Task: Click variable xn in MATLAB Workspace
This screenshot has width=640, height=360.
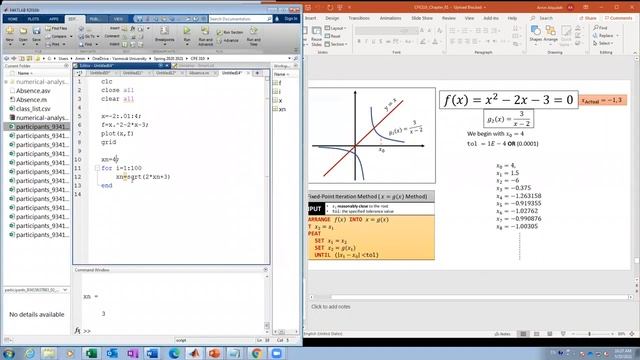Action: click(282, 109)
